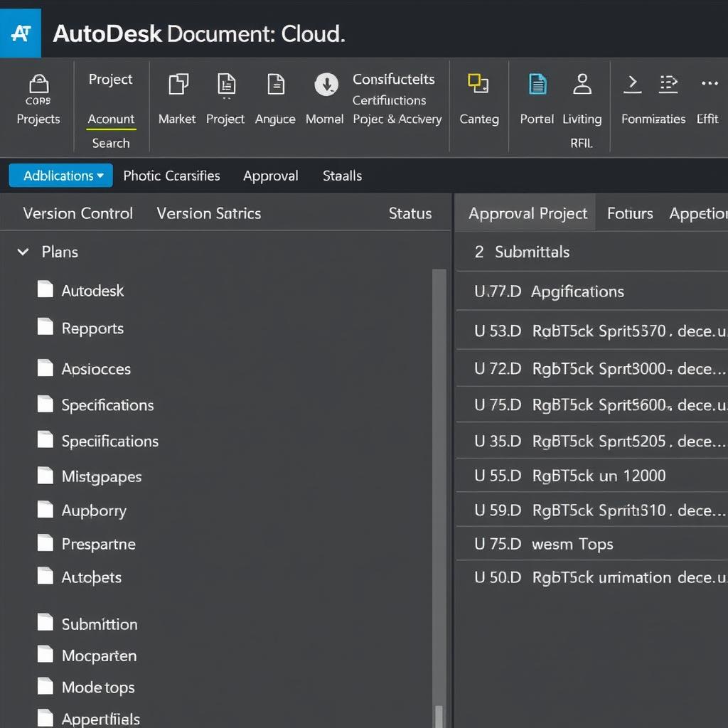The height and width of the screenshot is (728, 728).
Task: Click the Momel download icon
Action: (x=326, y=85)
